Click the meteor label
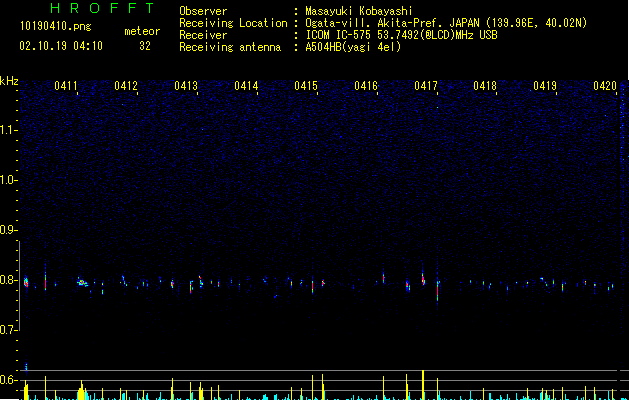 click(x=142, y=31)
